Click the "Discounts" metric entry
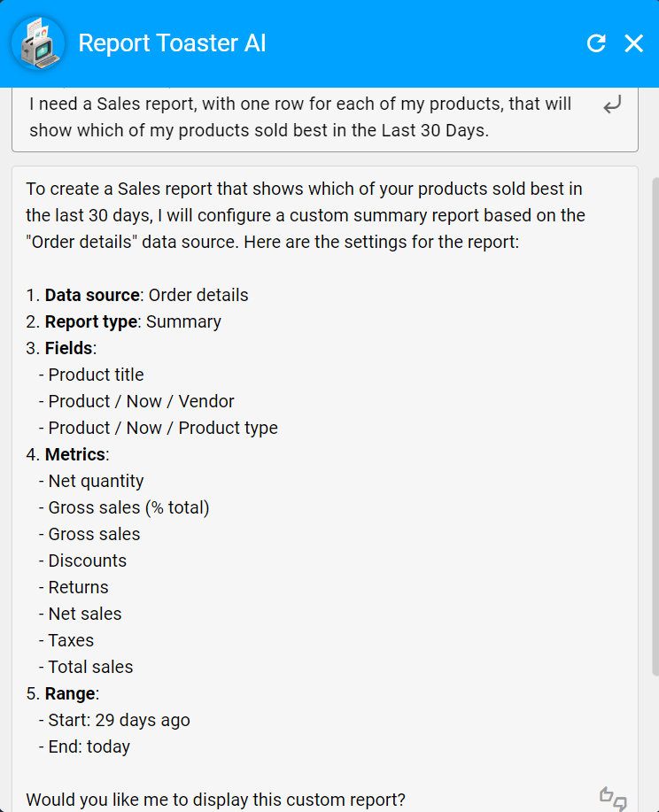 (x=87, y=561)
